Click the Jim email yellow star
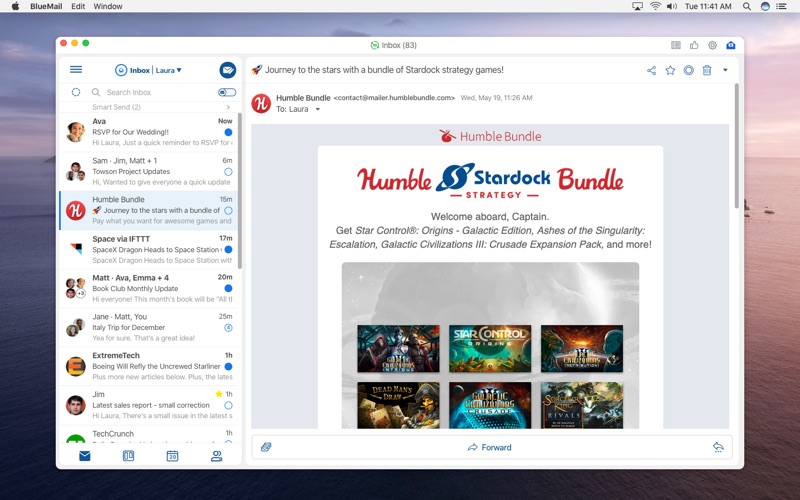This screenshot has height=500, width=800. pos(219,394)
